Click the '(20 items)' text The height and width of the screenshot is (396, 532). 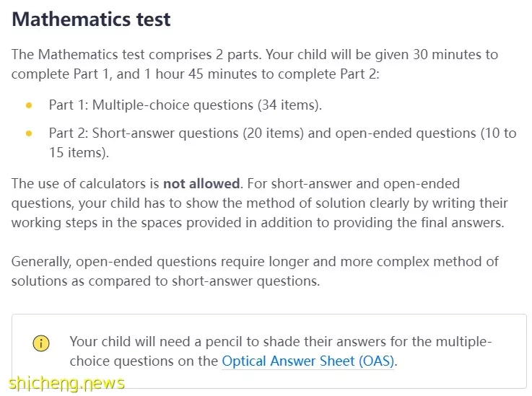(x=273, y=133)
